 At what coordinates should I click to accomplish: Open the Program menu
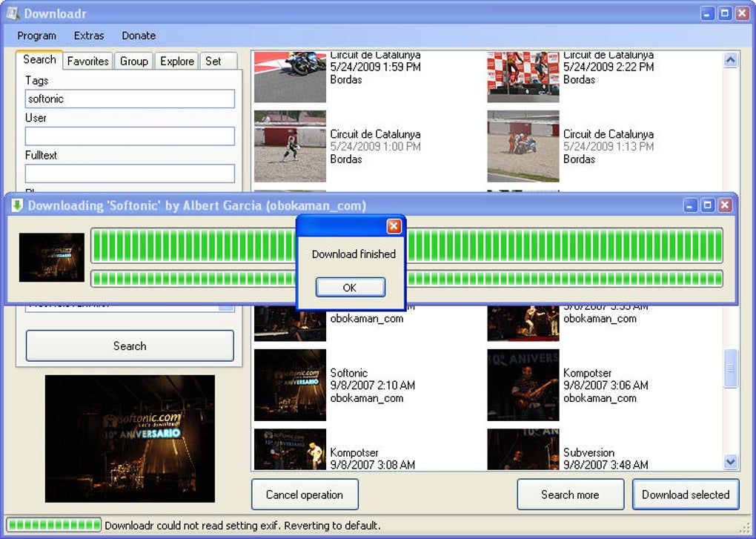pyautogui.click(x=36, y=36)
